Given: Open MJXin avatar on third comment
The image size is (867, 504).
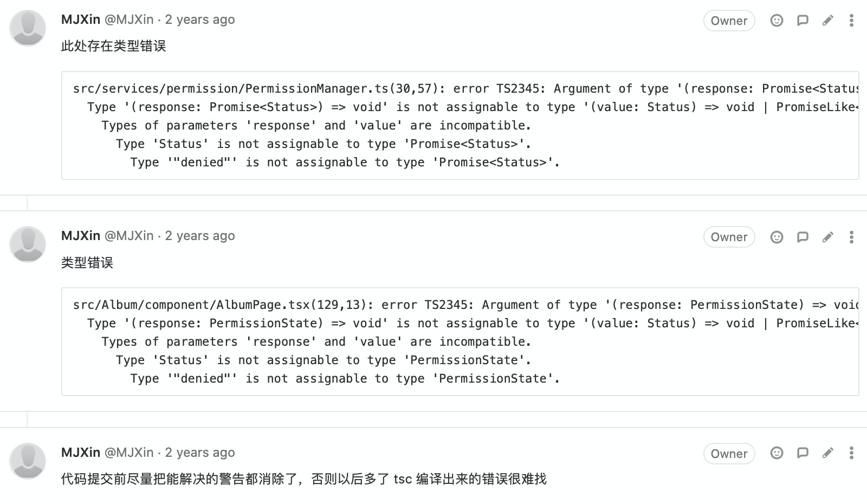Looking at the screenshot, I should (28, 461).
